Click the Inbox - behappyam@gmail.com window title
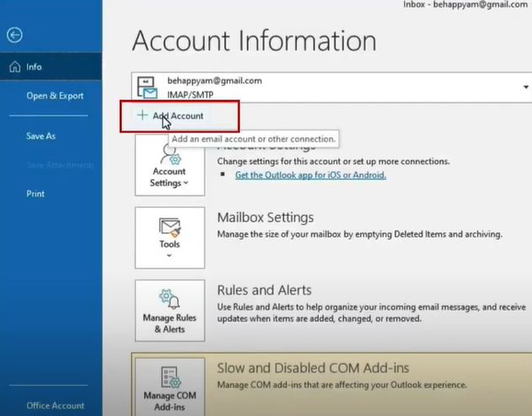 coord(465,4)
